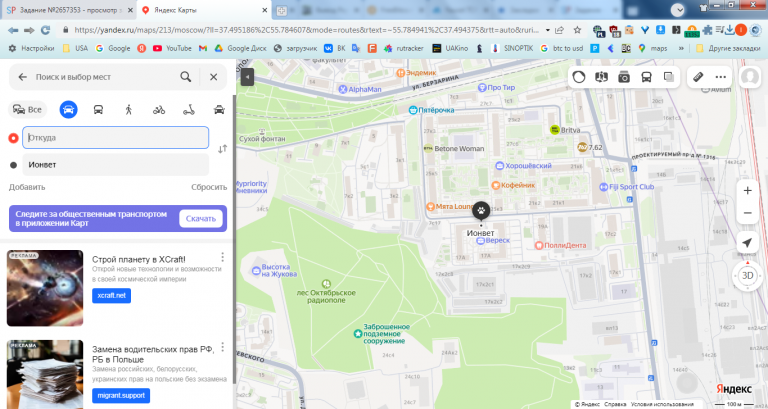Image resolution: width=768 pixels, height=409 pixels.
Task: Show hidden bookmarks with the chevron
Action: (681, 48)
